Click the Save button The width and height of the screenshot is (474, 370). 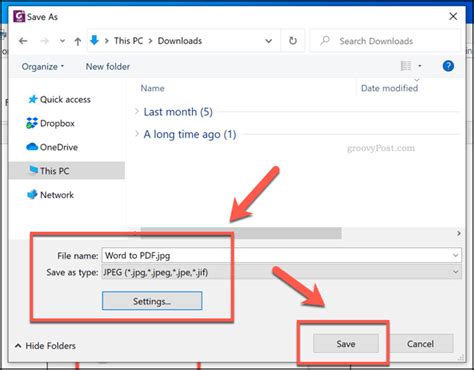point(346,344)
